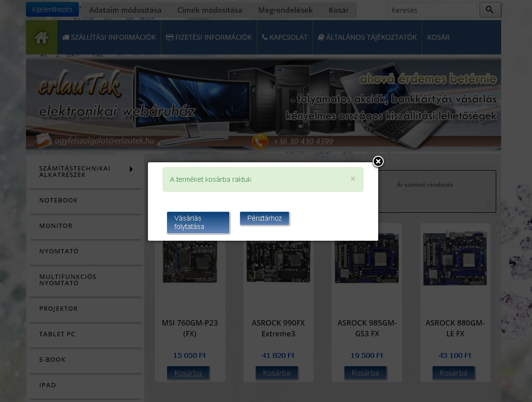
Task: Add ASROCK 880GM-LE FX to cart
Action: 453,373
